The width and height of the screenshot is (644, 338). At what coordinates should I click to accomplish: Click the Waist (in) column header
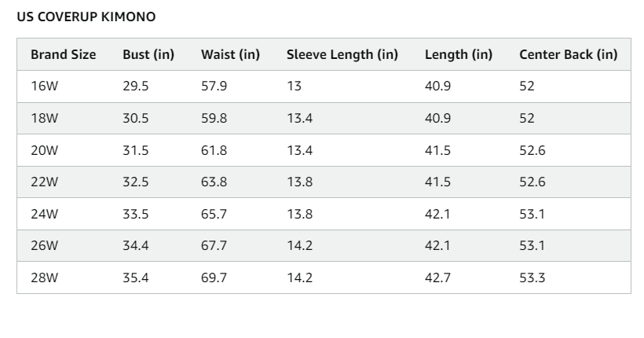point(230,55)
